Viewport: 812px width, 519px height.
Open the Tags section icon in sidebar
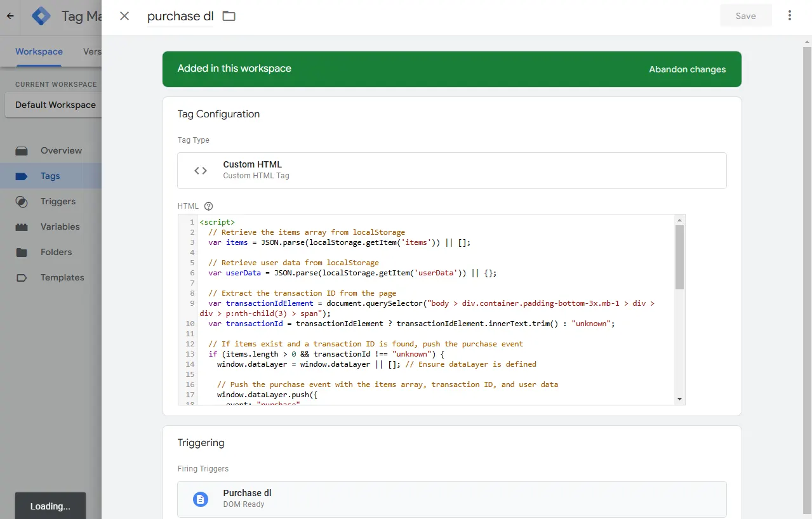click(22, 176)
